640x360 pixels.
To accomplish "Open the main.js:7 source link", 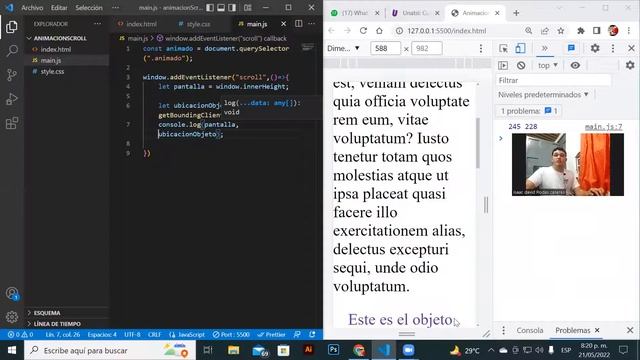I will 603,127.
